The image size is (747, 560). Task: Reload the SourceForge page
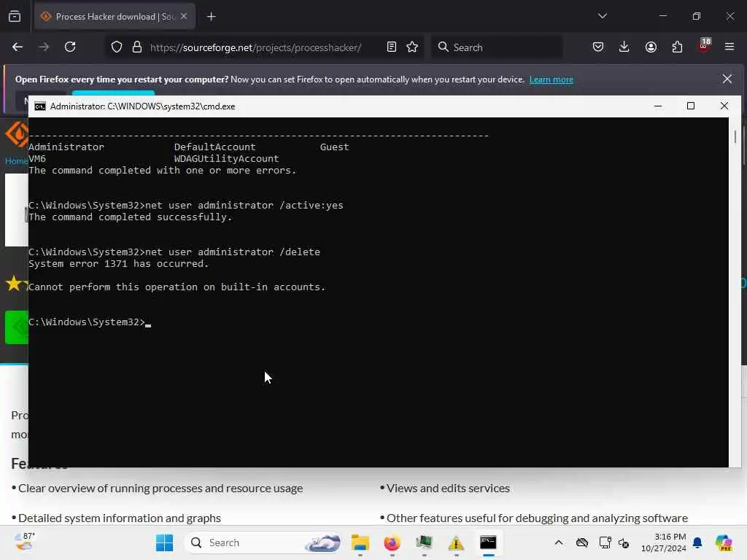point(70,47)
